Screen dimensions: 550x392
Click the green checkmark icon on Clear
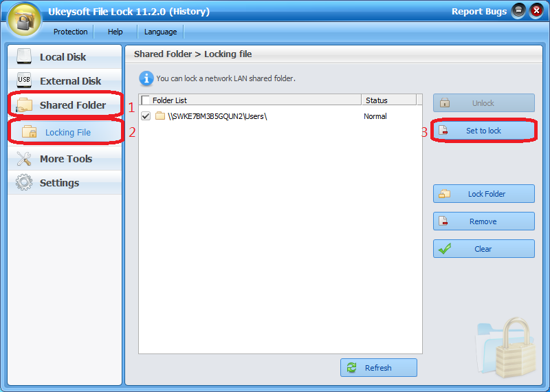pyautogui.click(x=445, y=248)
